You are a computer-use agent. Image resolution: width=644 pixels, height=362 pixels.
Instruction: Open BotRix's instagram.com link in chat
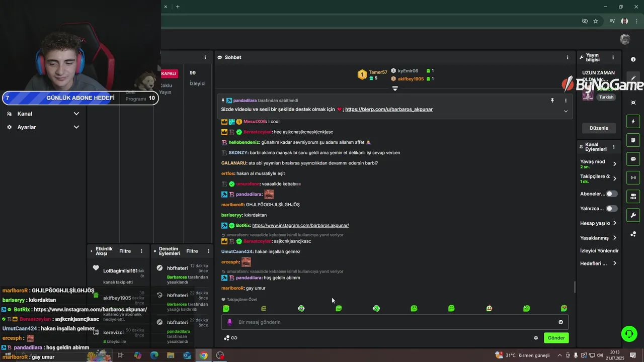click(x=300, y=225)
